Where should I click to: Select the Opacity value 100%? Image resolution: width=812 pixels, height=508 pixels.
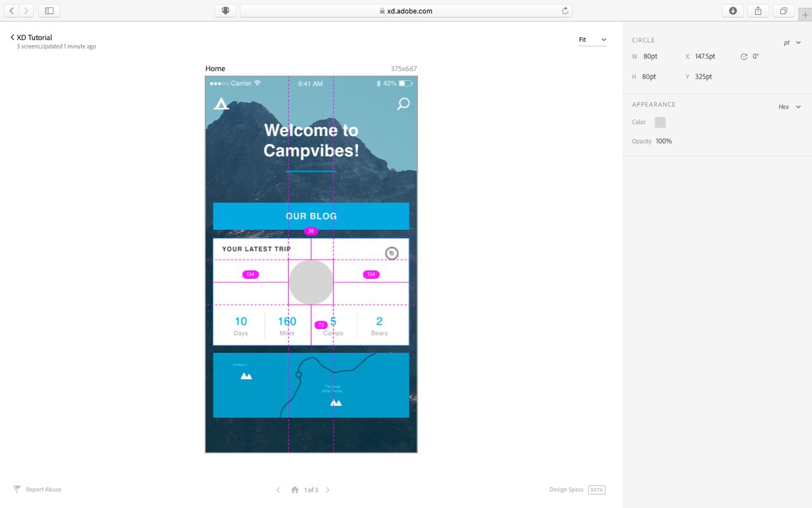coord(664,141)
